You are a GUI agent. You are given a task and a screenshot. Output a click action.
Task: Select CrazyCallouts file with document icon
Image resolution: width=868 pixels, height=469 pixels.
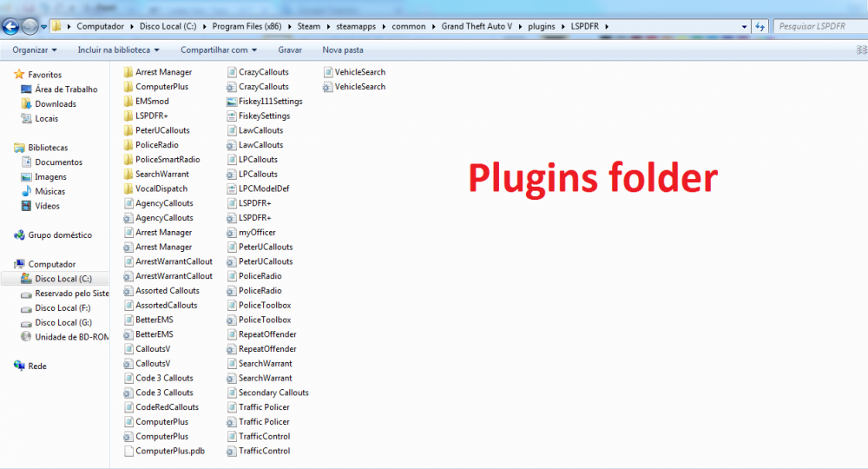(x=258, y=72)
